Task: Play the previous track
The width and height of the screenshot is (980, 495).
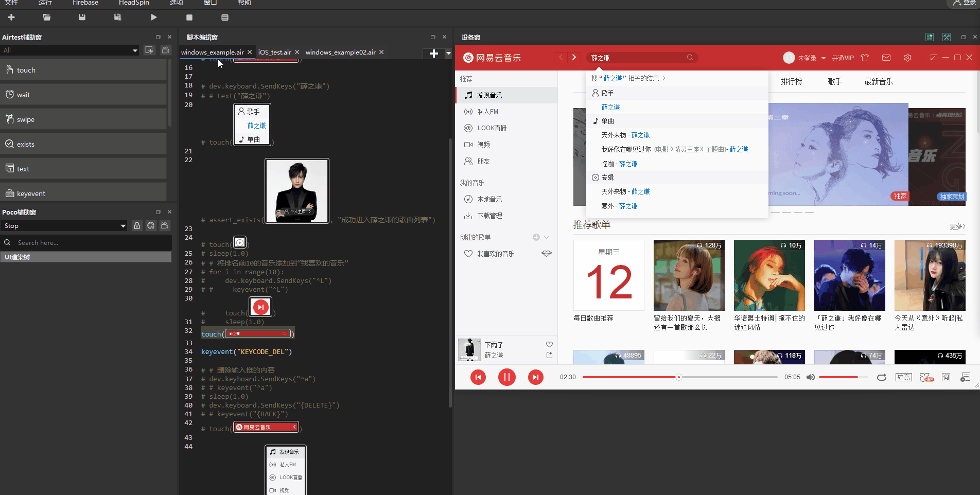Action: (478, 377)
